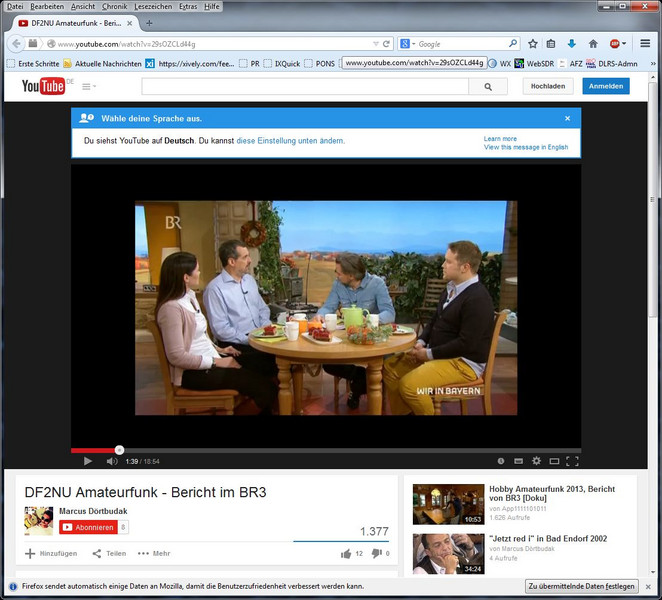Click Teilen to share the video
662x600 pixels.
point(109,553)
